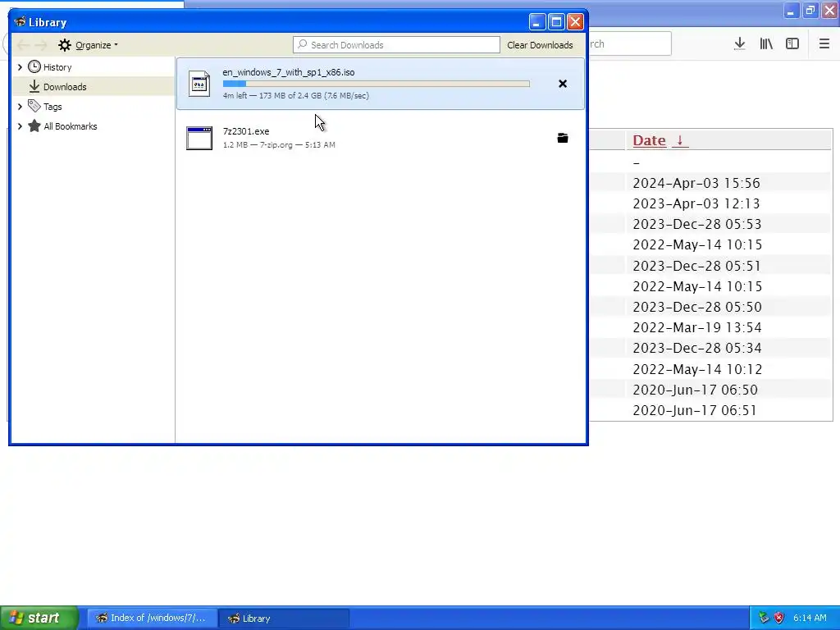840x630 pixels.
Task: Click the All Bookmarks star icon
Action: point(34,126)
